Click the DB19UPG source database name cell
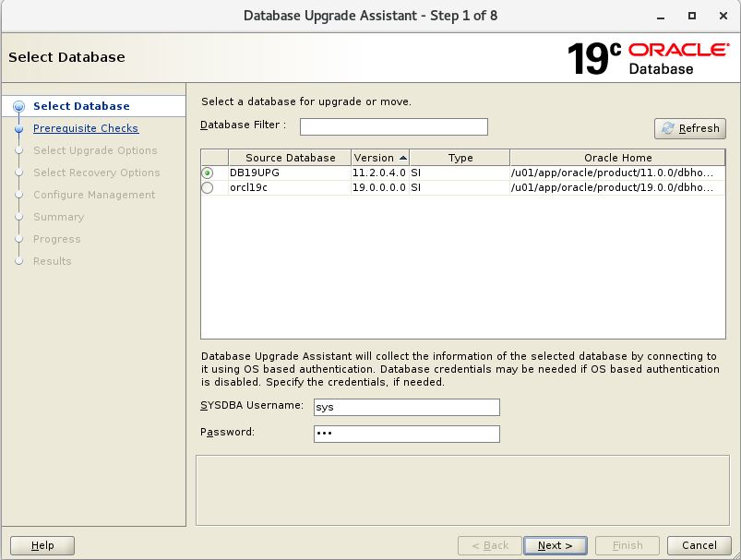 click(290, 173)
